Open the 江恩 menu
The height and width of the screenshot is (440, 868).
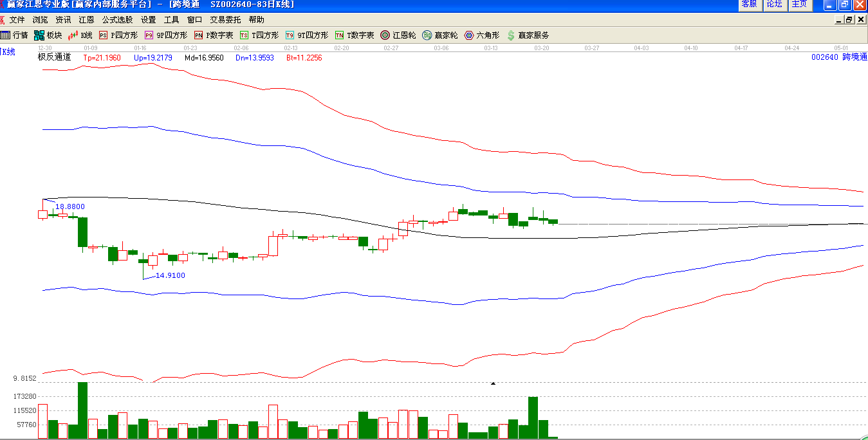click(86, 20)
